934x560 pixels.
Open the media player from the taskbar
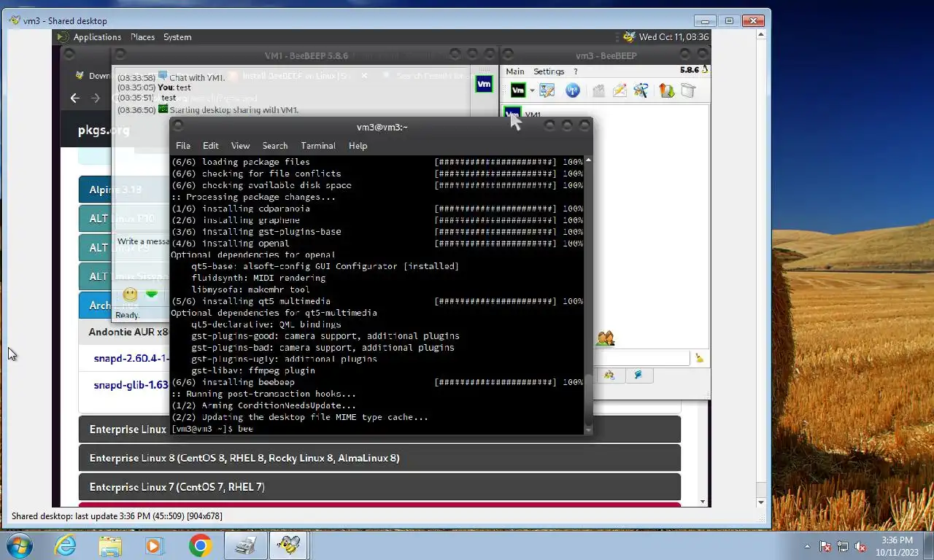click(155, 545)
